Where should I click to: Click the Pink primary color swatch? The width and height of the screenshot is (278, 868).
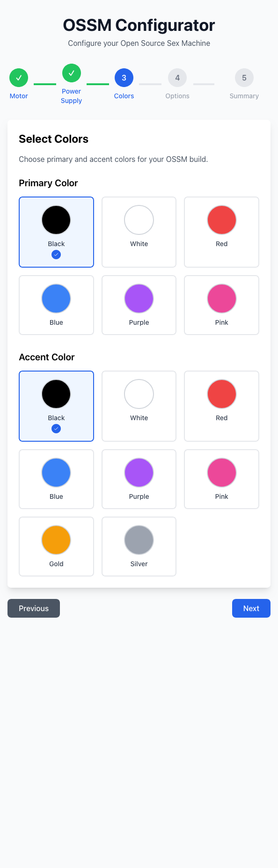[x=221, y=298]
